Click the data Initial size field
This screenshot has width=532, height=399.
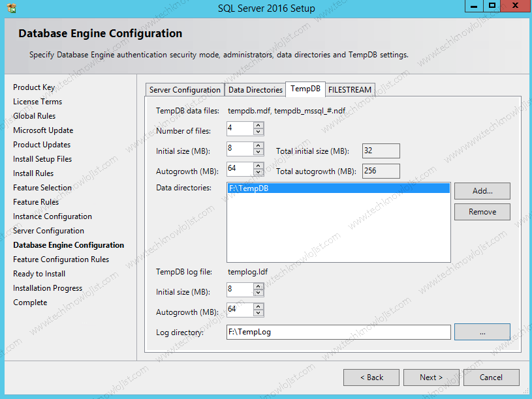pos(240,149)
